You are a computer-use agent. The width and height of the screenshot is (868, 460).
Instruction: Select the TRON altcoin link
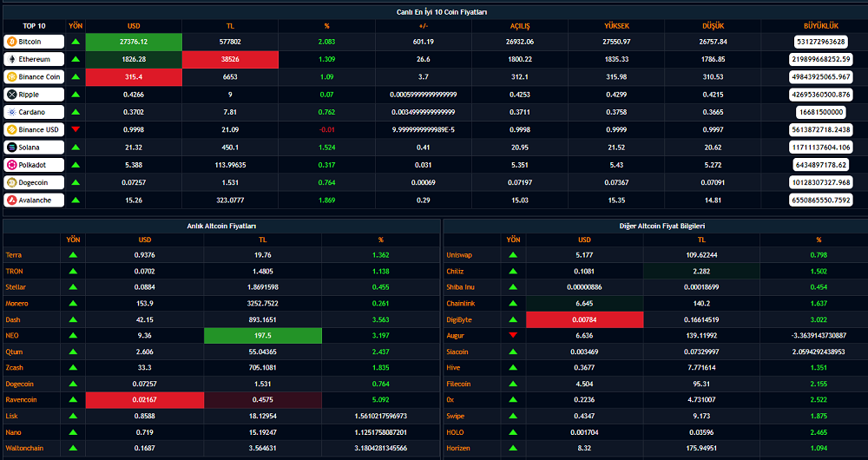coord(15,272)
